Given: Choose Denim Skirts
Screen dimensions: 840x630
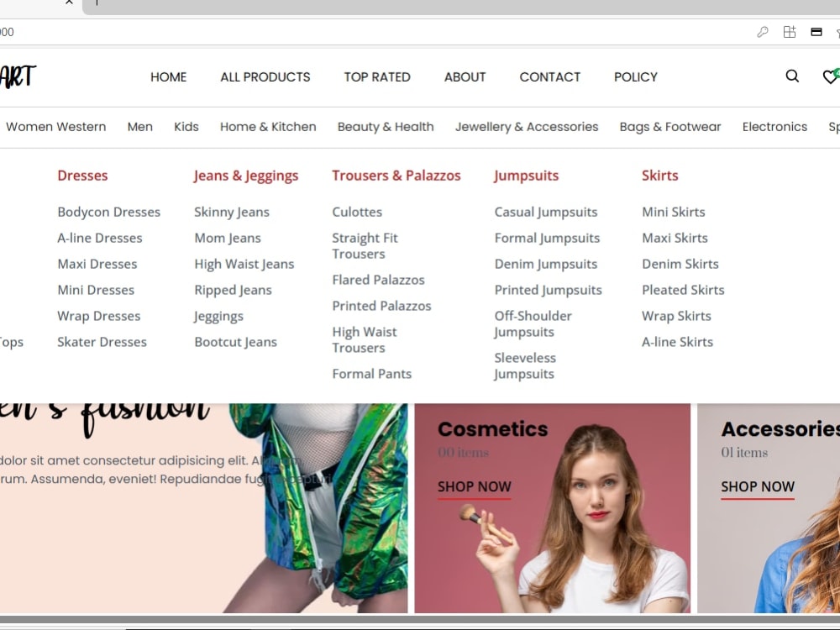Looking at the screenshot, I should [680, 264].
